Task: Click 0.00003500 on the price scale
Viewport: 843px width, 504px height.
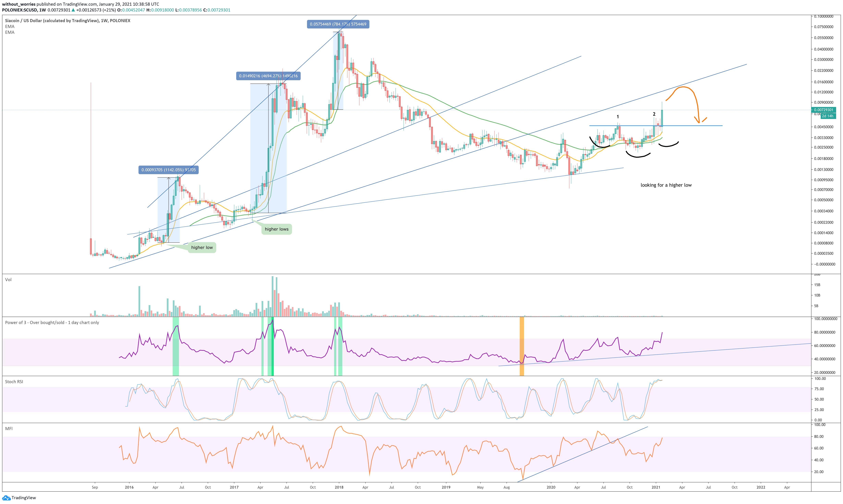Action: pyautogui.click(x=823, y=253)
